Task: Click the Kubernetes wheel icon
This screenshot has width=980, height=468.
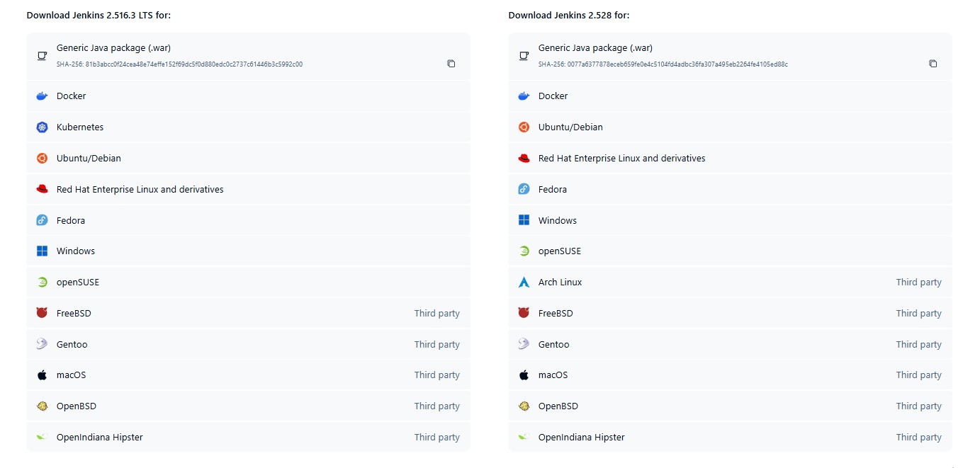Action: (x=42, y=127)
